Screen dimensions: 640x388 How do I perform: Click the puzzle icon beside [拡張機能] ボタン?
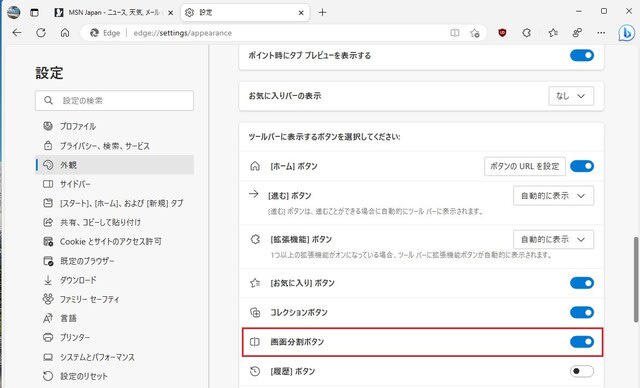(255, 239)
